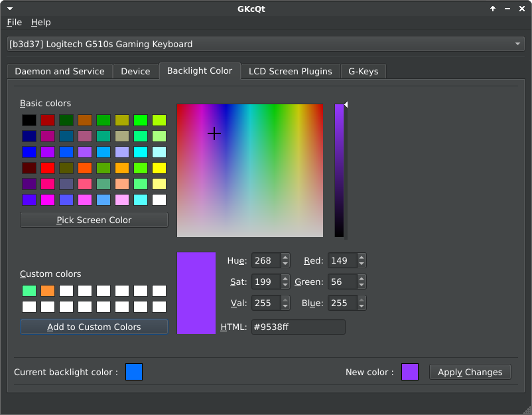Screen dimensions: 532x415
Task: Click the Apply Changes button
Action: pos(470,372)
